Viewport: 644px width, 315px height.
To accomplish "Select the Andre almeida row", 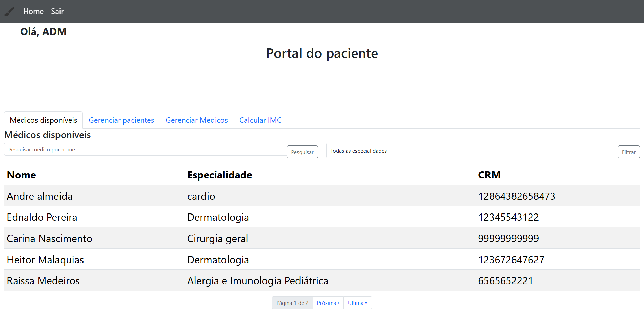I will coord(322,196).
